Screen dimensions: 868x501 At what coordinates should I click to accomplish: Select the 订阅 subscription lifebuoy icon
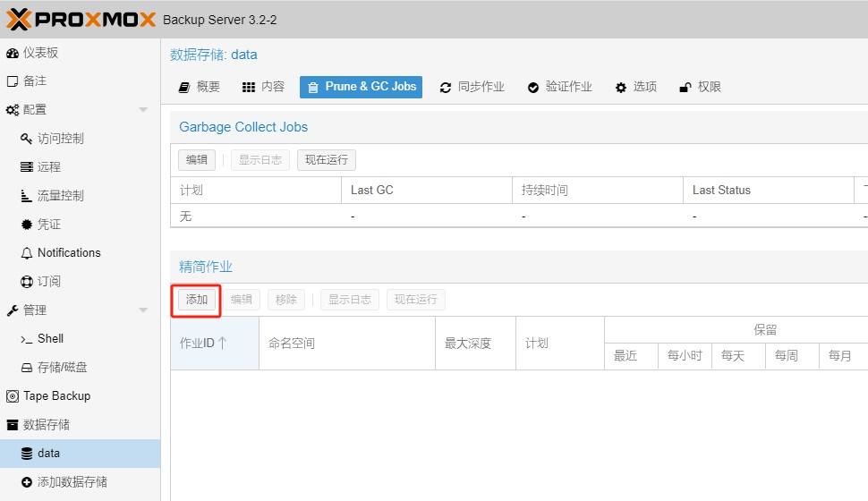click(x=27, y=282)
